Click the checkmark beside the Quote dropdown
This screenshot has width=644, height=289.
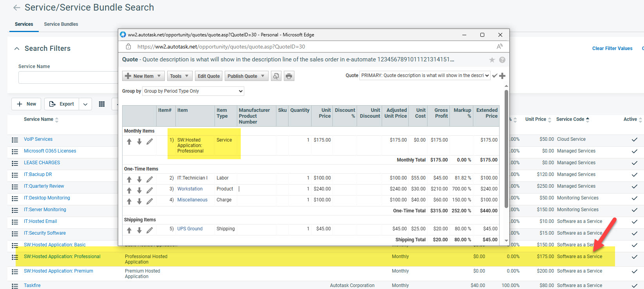(495, 75)
